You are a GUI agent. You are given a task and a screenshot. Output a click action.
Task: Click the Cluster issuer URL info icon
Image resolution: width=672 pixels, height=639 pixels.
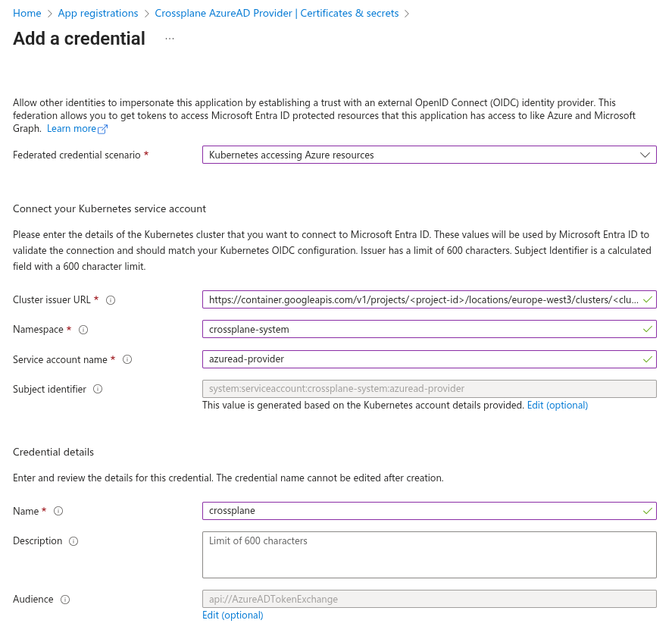pos(111,300)
